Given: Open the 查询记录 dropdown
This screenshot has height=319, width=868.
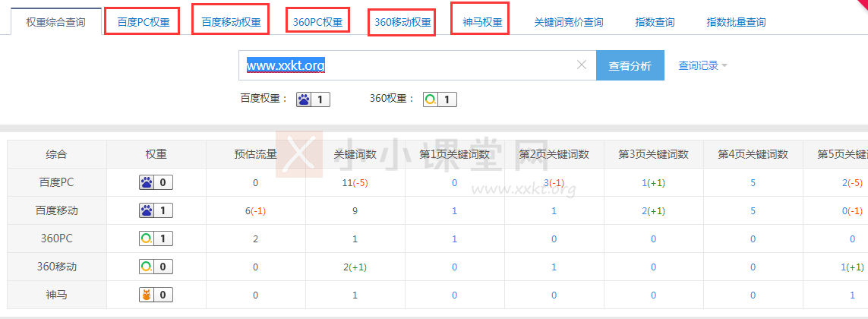Looking at the screenshot, I should pos(702,65).
